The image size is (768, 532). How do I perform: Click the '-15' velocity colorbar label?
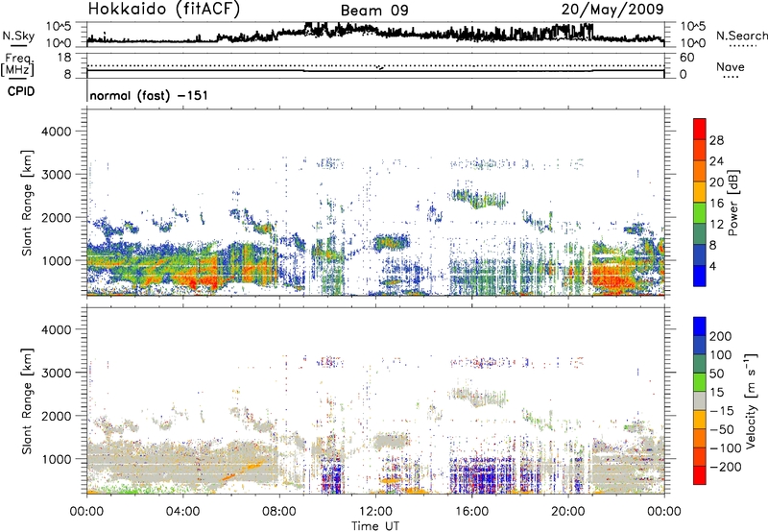pos(722,411)
